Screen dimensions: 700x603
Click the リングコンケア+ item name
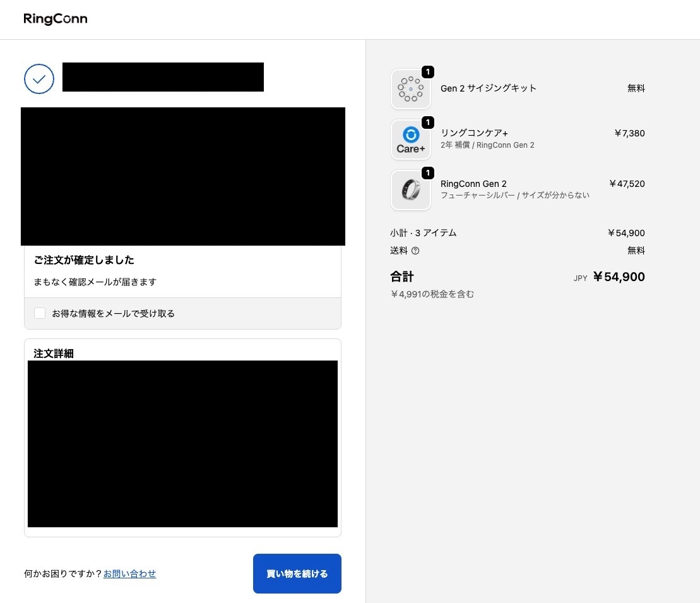click(474, 133)
